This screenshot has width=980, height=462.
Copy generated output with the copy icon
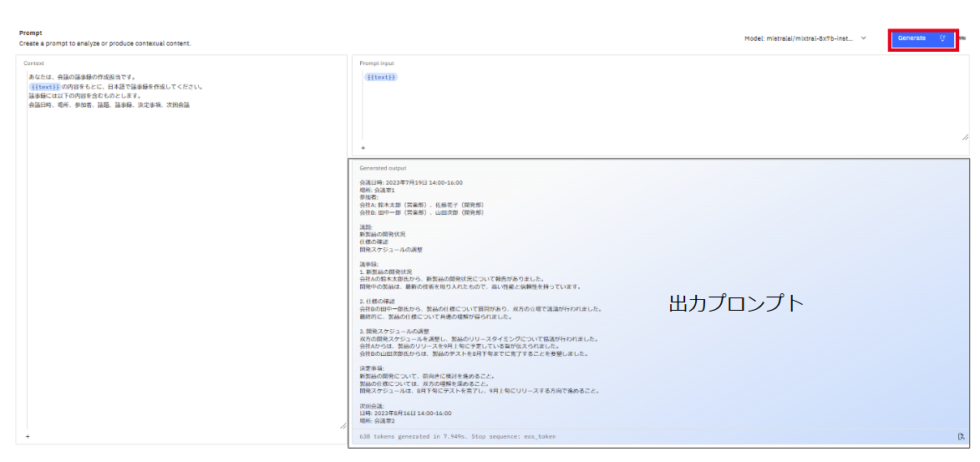pos(961,436)
